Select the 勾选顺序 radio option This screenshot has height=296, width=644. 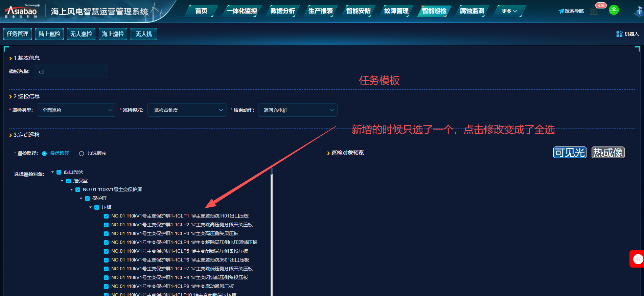click(x=82, y=154)
